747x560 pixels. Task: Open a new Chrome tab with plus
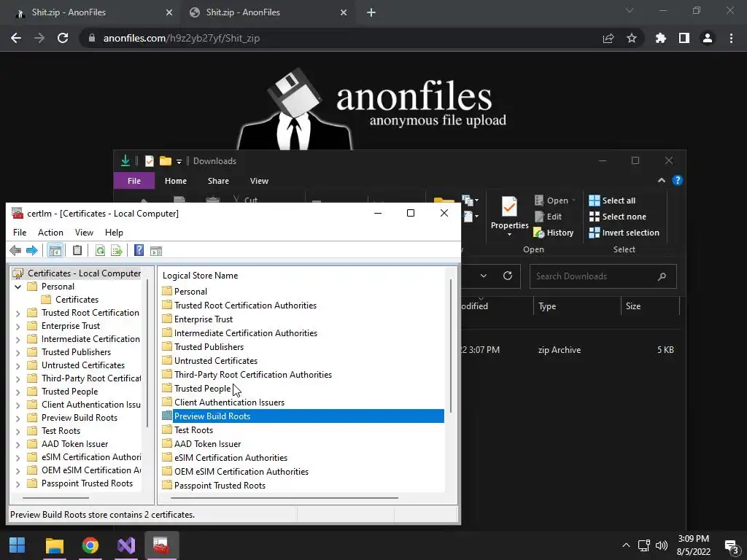(x=371, y=12)
